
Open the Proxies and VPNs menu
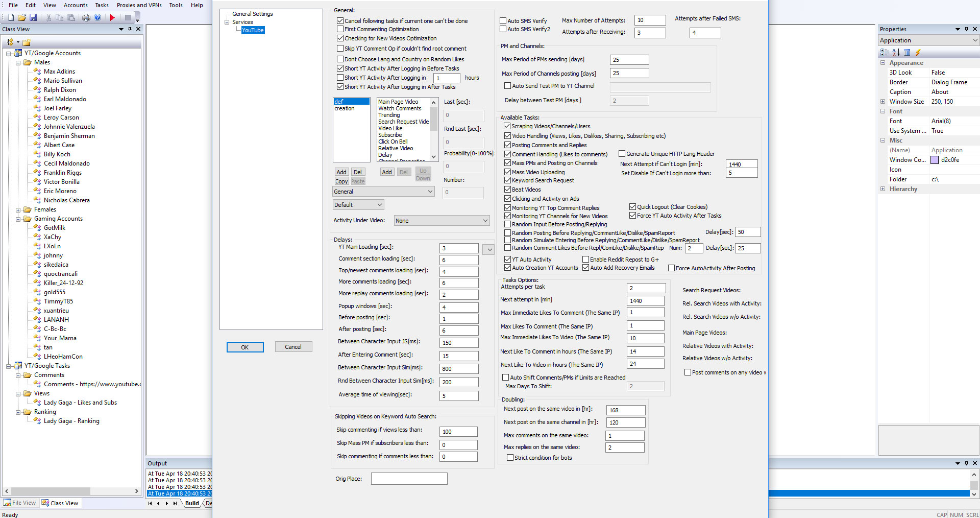click(x=139, y=5)
